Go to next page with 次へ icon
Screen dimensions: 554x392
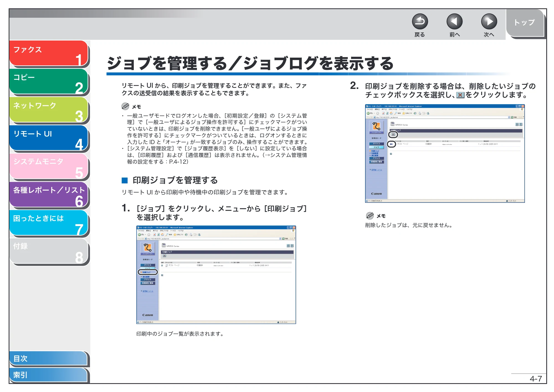pyautogui.click(x=489, y=22)
